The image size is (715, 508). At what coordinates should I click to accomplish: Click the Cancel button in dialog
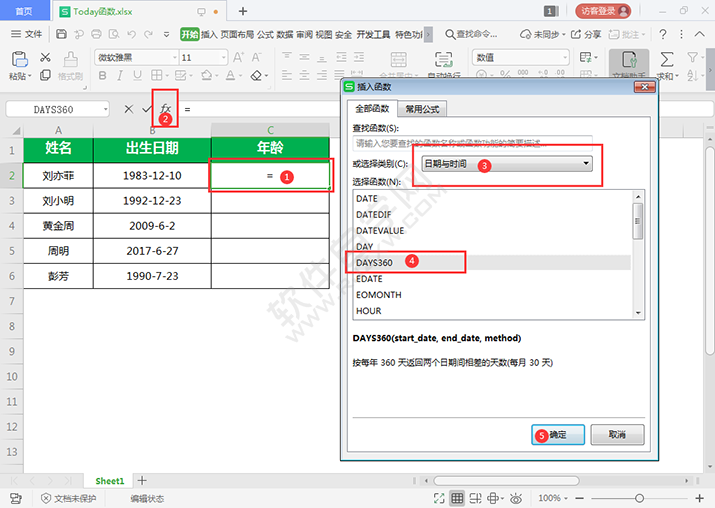[x=617, y=435]
